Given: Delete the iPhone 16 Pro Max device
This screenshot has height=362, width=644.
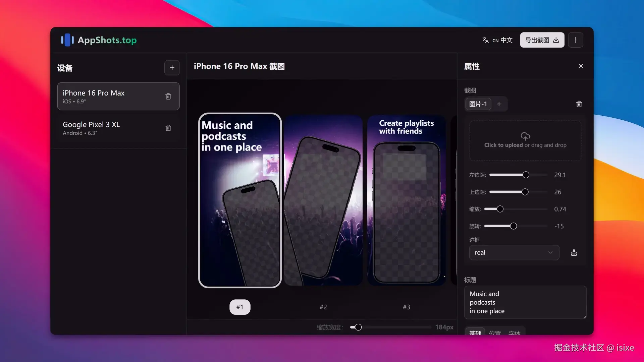Looking at the screenshot, I should tap(168, 97).
